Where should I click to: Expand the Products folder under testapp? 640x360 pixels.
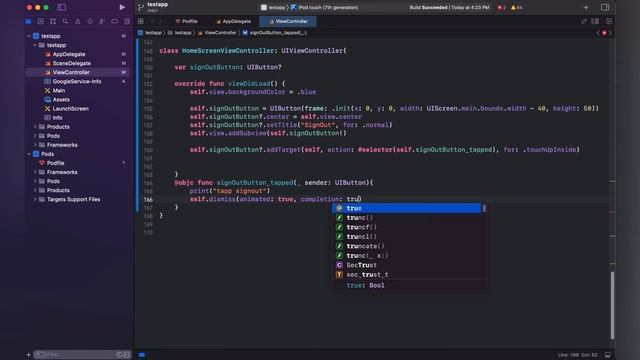coord(35,127)
